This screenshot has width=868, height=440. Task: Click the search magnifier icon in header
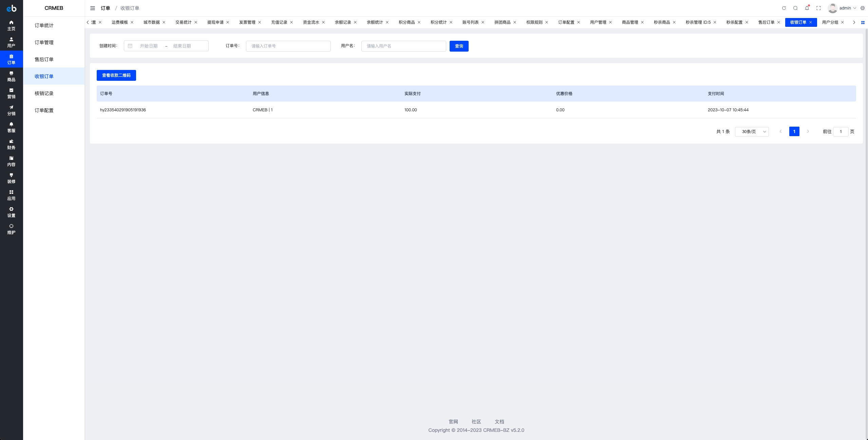795,8
